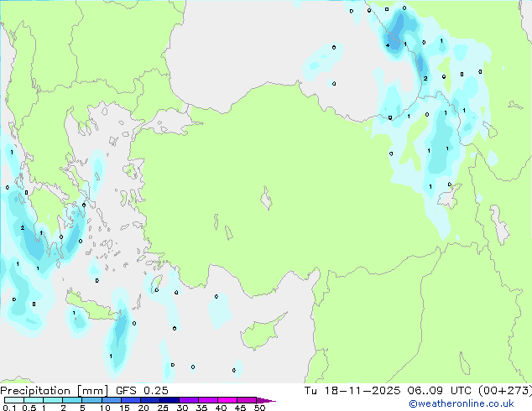532x411 pixels.
Task: Click the "25" legend scale label
Action: tap(163, 408)
